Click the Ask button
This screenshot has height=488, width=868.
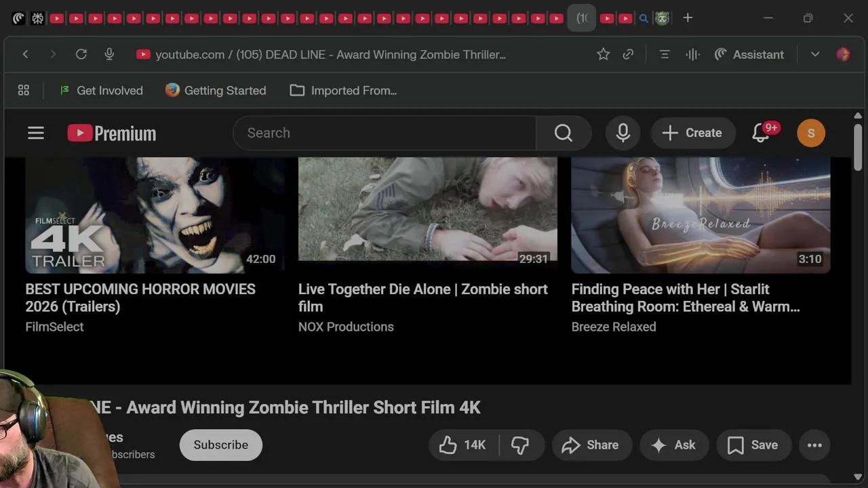(x=673, y=445)
